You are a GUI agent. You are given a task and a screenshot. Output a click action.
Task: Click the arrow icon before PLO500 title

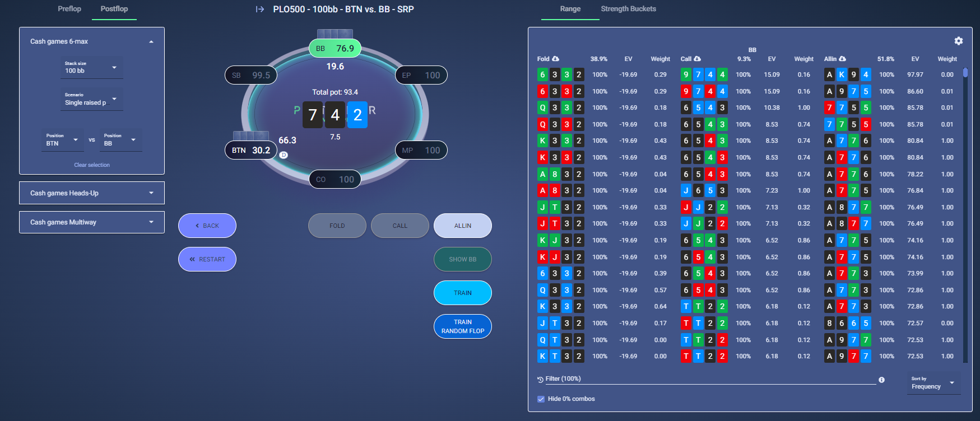(x=260, y=9)
